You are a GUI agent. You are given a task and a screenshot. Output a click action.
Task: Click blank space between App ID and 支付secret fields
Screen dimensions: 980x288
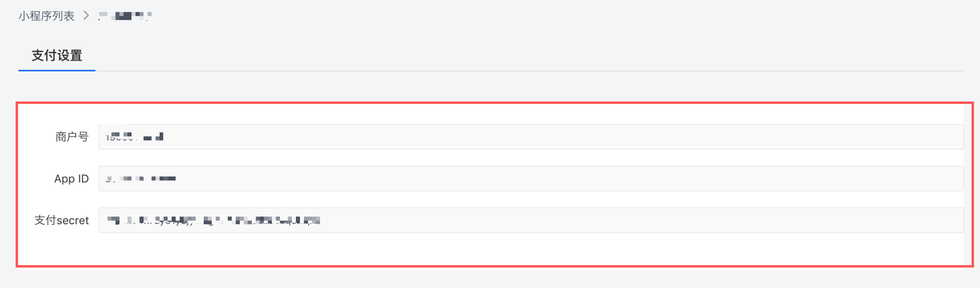tap(531, 199)
